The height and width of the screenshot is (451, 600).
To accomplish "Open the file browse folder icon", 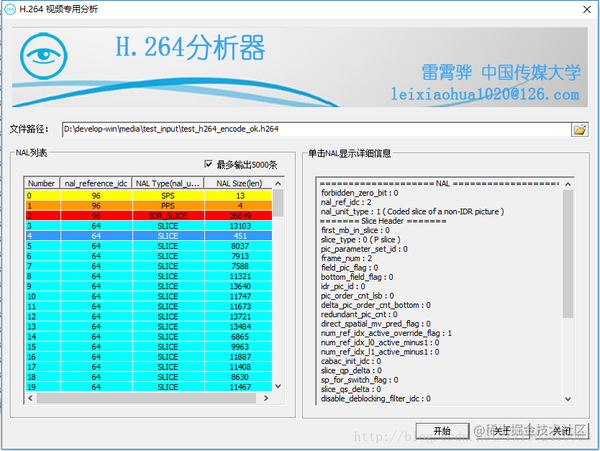I will pyautogui.click(x=579, y=130).
